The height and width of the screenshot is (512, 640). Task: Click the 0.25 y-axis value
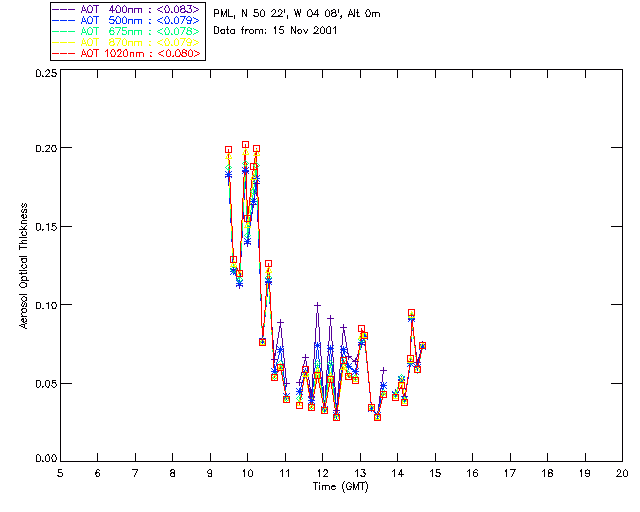click(47, 73)
